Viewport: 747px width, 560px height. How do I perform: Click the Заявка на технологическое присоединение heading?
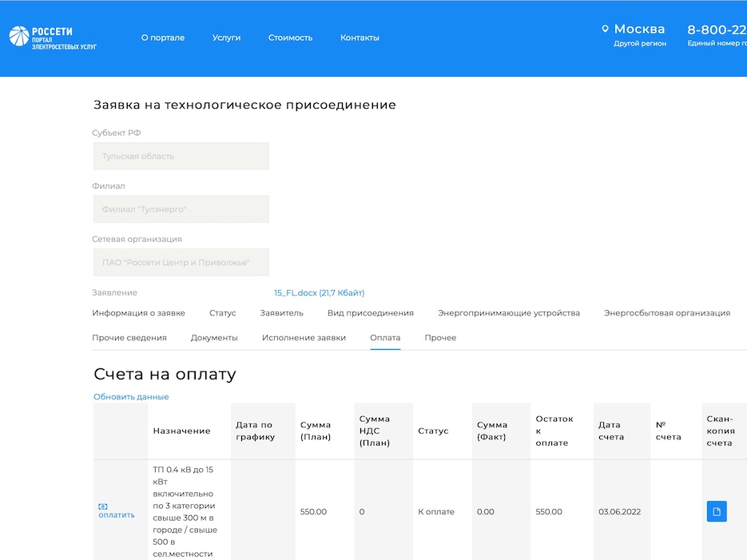click(244, 105)
